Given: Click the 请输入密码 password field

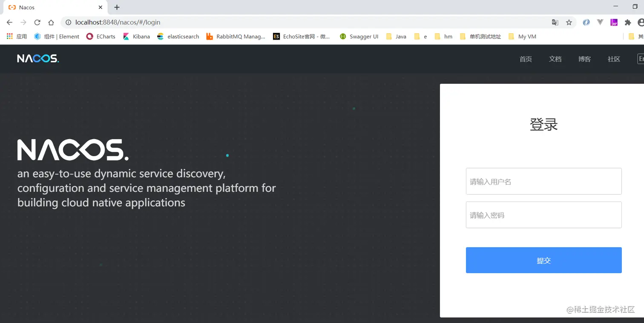Looking at the screenshot, I should click(x=543, y=215).
